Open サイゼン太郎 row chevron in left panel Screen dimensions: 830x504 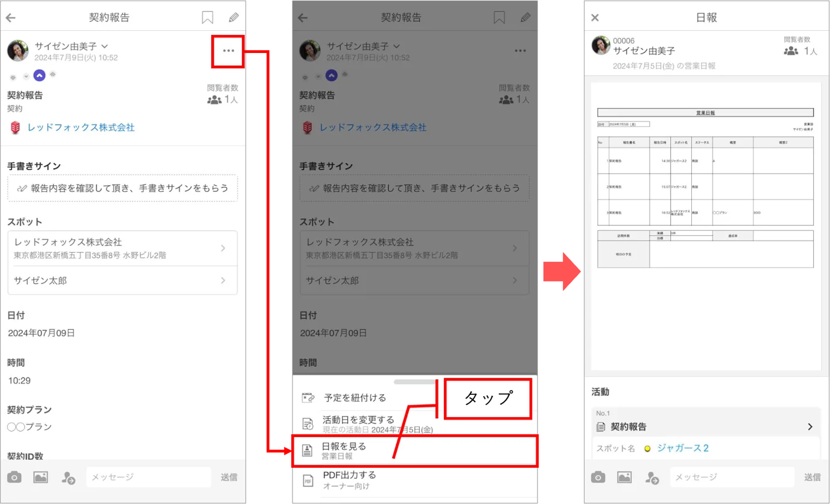pyautogui.click(x=223, y=280)
